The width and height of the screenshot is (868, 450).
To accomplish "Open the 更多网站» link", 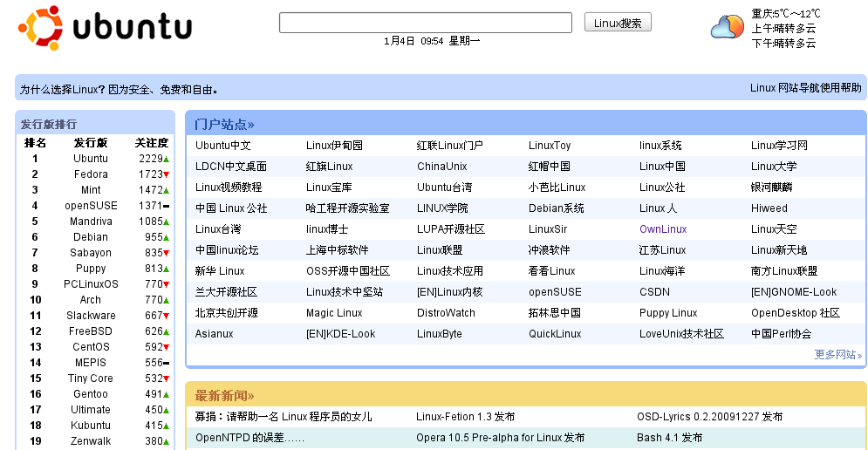I will (838, 354).
